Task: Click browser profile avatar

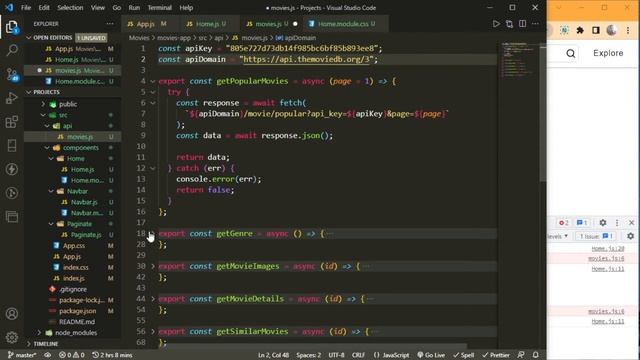Action: [x=611, y=30]
